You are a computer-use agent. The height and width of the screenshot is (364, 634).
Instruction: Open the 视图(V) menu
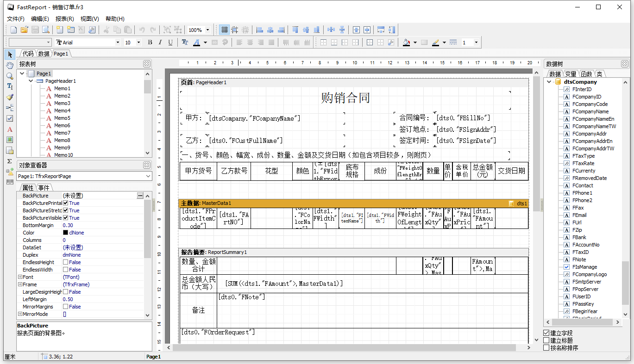coord(89,19)
